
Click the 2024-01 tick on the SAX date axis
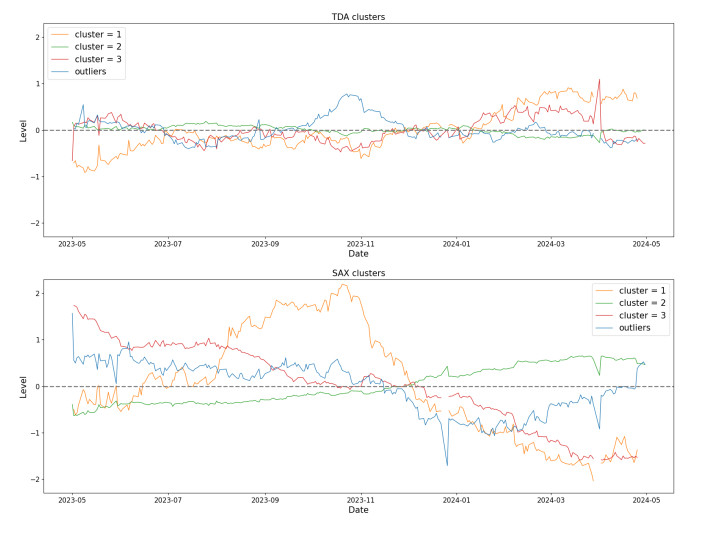[456, 498]
